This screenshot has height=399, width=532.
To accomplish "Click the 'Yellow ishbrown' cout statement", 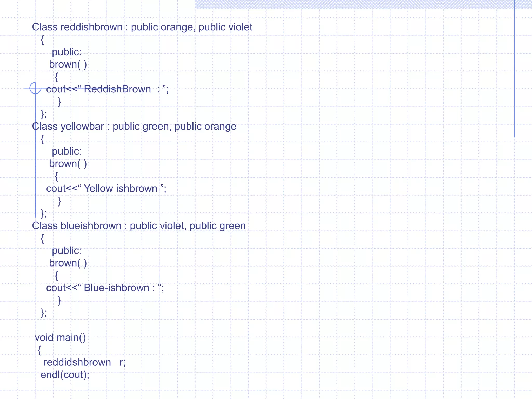I will [x=106, y=189].
